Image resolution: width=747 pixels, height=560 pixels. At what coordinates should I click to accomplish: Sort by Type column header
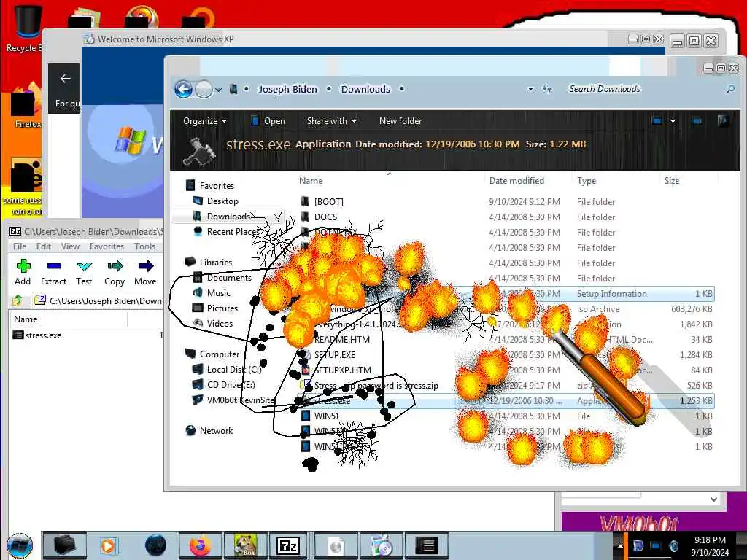click(x=587, y=181)
